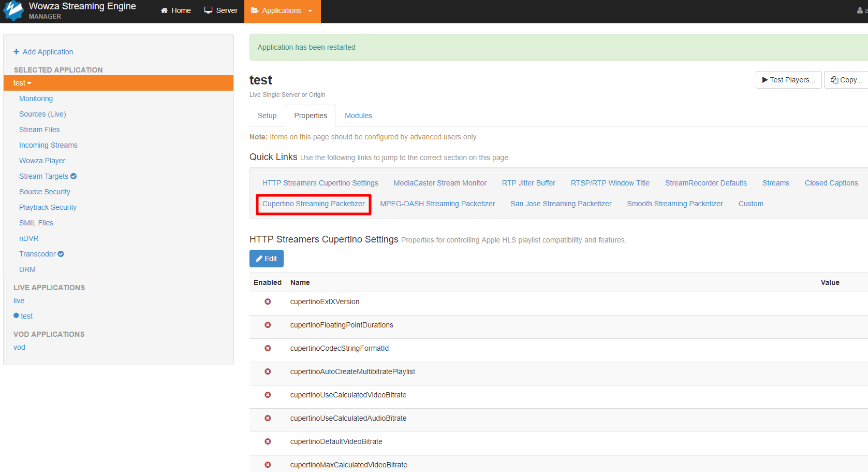Open Monitoring in the sidebar
This screenshot has width=868, height=472.
point(36,98)
